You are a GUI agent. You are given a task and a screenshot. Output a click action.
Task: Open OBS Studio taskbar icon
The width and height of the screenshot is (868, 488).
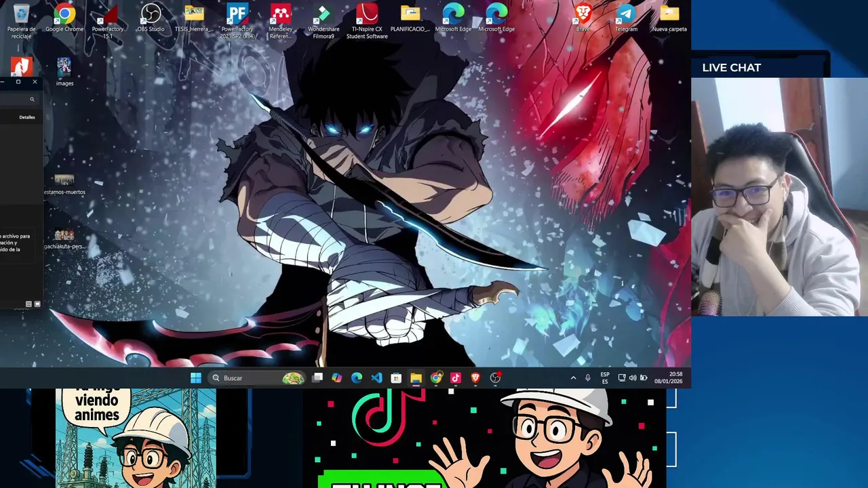[495, 378]
